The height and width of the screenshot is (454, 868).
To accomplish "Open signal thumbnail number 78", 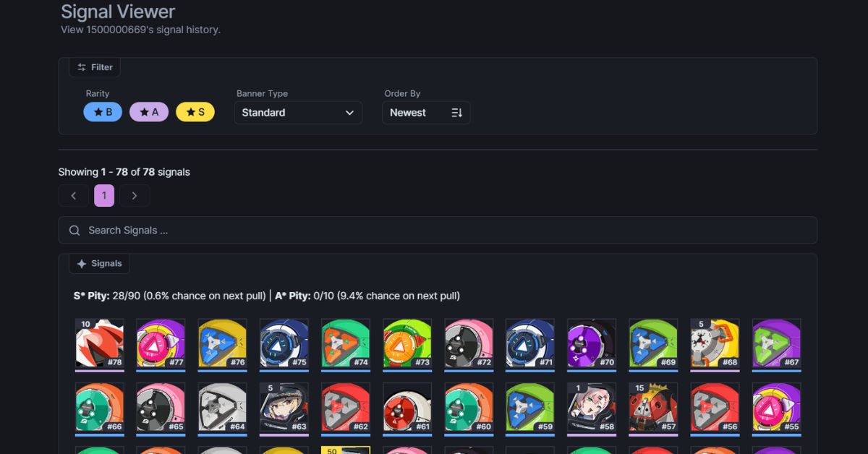I will pyautogui.click(x=100, y=343).
